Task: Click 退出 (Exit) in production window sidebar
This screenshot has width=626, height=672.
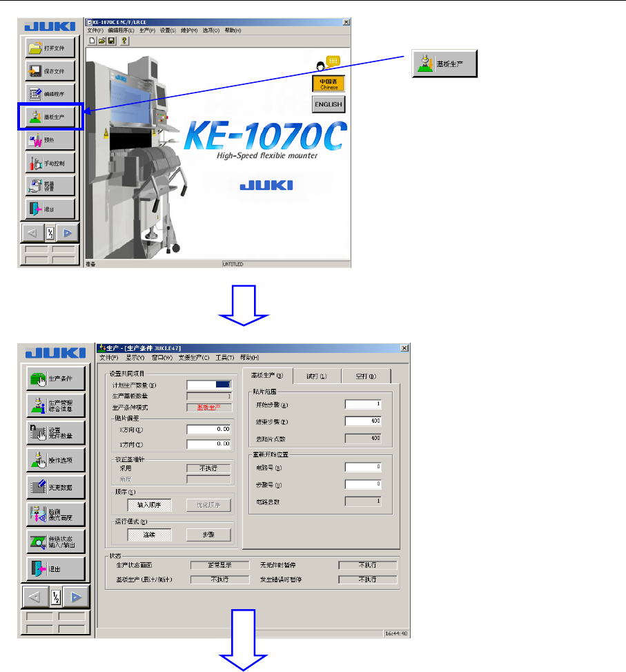Action: 56,568
